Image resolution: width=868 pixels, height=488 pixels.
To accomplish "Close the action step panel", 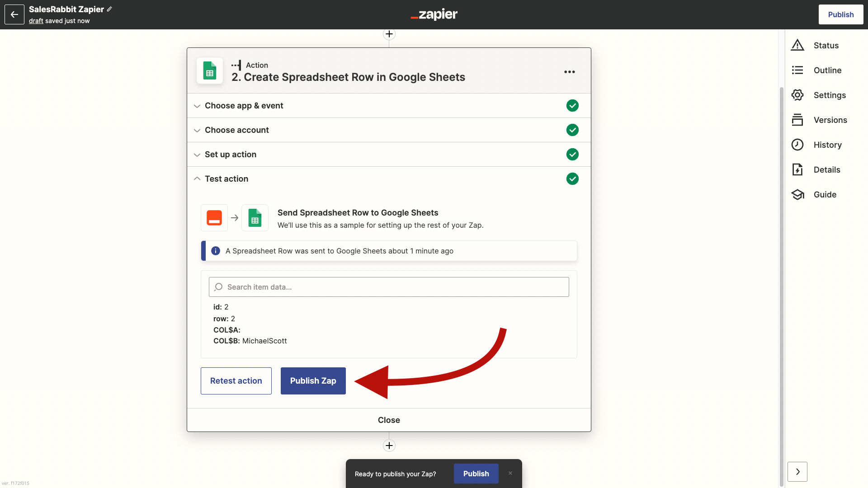I will [389, 420].
